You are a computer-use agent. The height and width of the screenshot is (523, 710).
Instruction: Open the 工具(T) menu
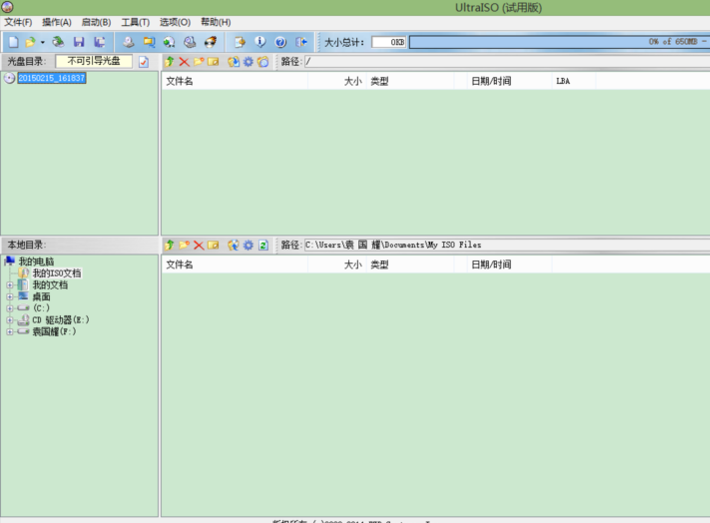pyautogui.click(x=135, y=22)
